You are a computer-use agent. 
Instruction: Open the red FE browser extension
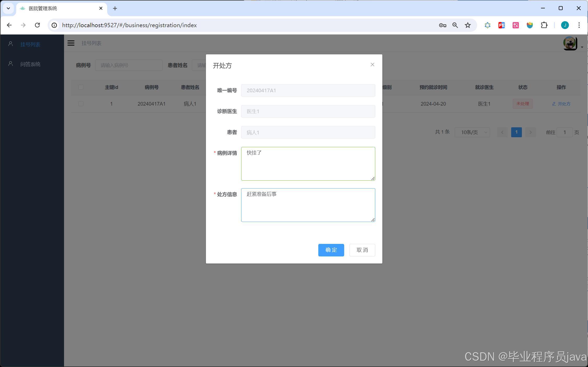pyautogui.click(x=501, y=25)
